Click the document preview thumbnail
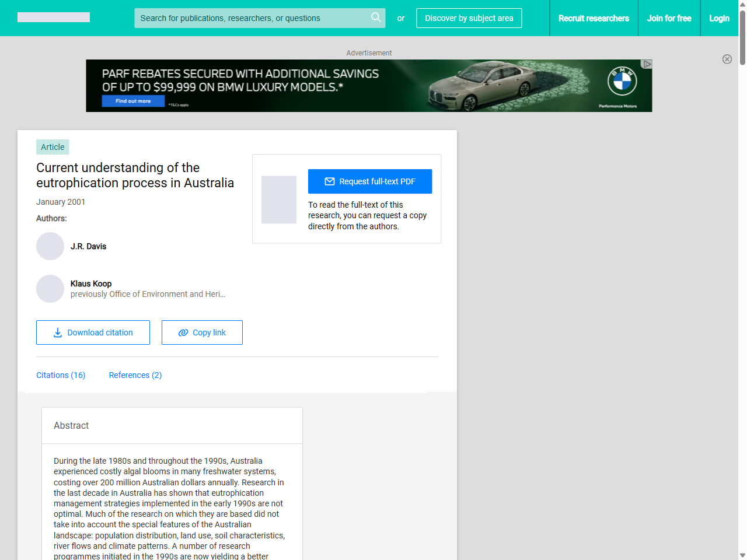 coord(279,199)
